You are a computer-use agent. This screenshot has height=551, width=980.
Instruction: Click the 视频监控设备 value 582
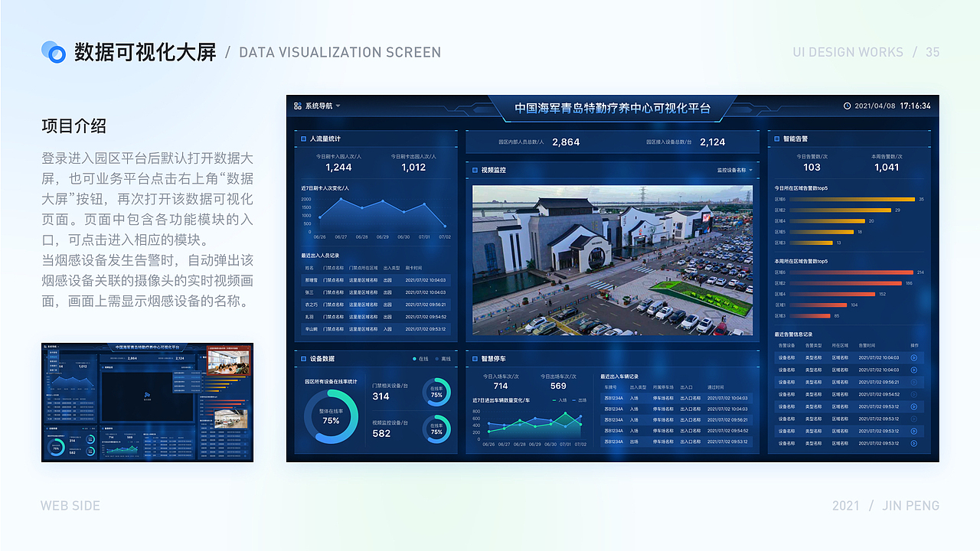point(381,433)
